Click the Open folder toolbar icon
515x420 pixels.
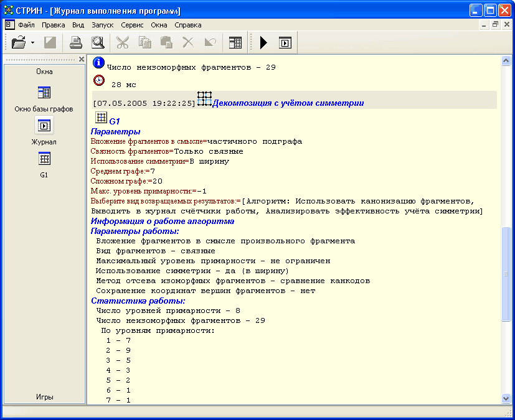[19, 43]
